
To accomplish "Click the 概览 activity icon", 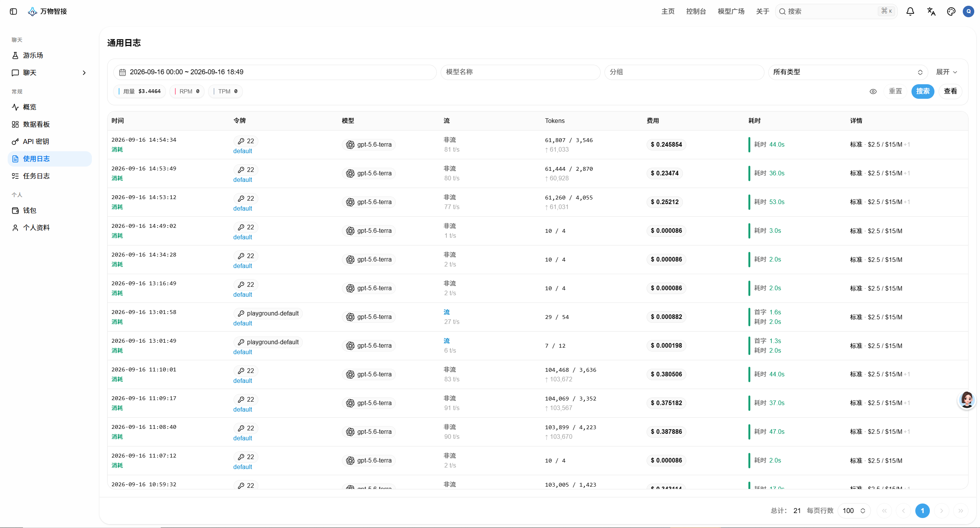I will coord(15,107).
